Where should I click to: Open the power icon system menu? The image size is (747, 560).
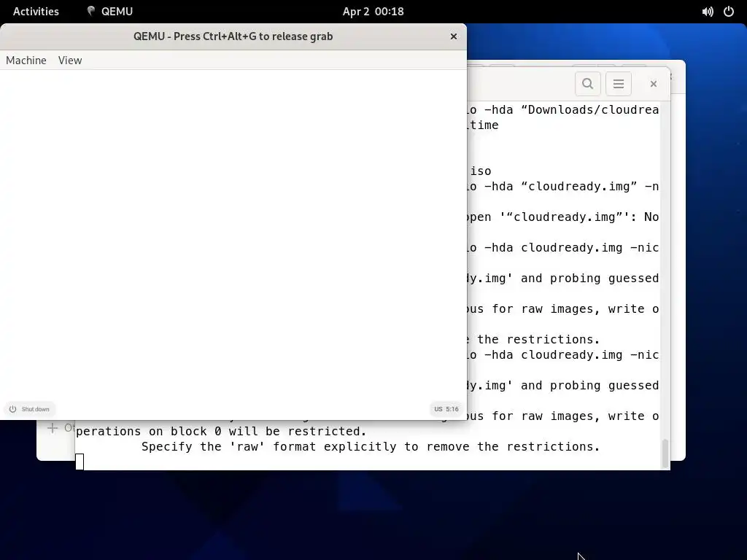pyautogui.click(x=729, y=12)
